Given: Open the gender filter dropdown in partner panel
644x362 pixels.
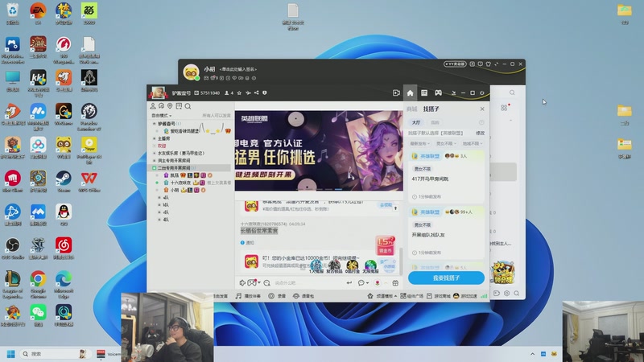Looking at the screenshot, I should pos(446,144).
